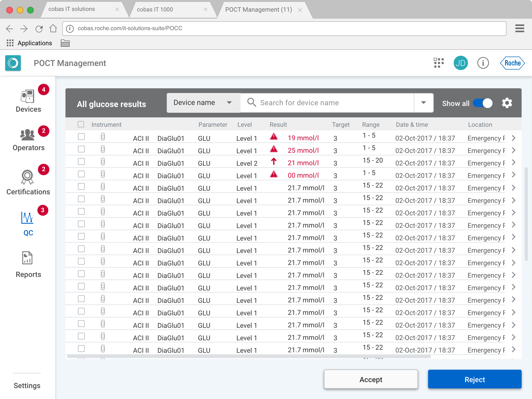Open the Reports section icon
The height and width of the screenshot is (399, 532).
27,258
